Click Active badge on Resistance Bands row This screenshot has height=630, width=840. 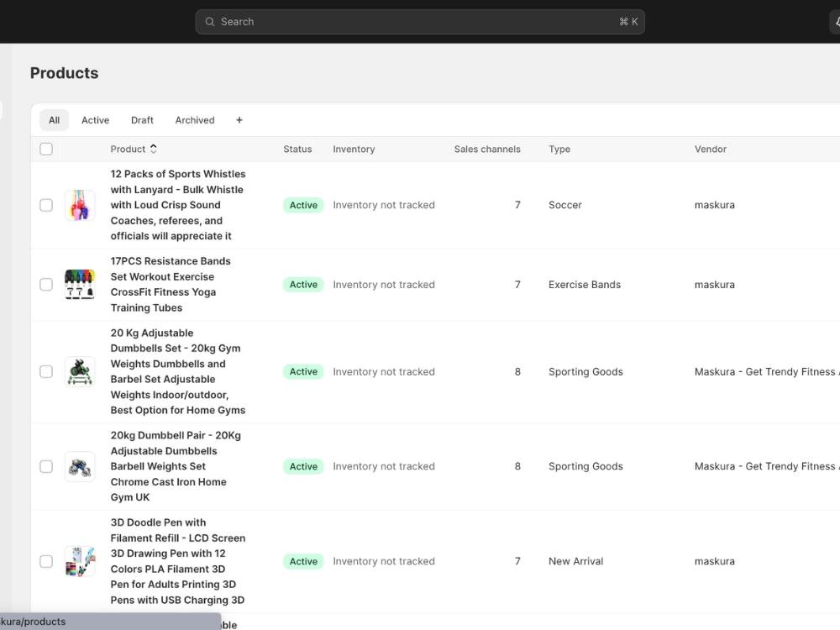click(303, 285)
